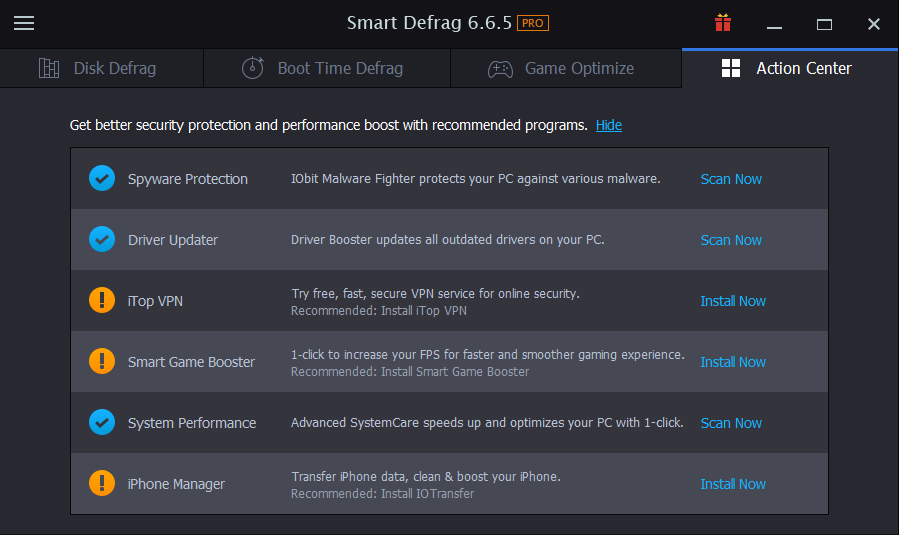Click the Boot Time Defrag stopwatch icon
Viewport: 899px width, 535px height.
point(252,68)
